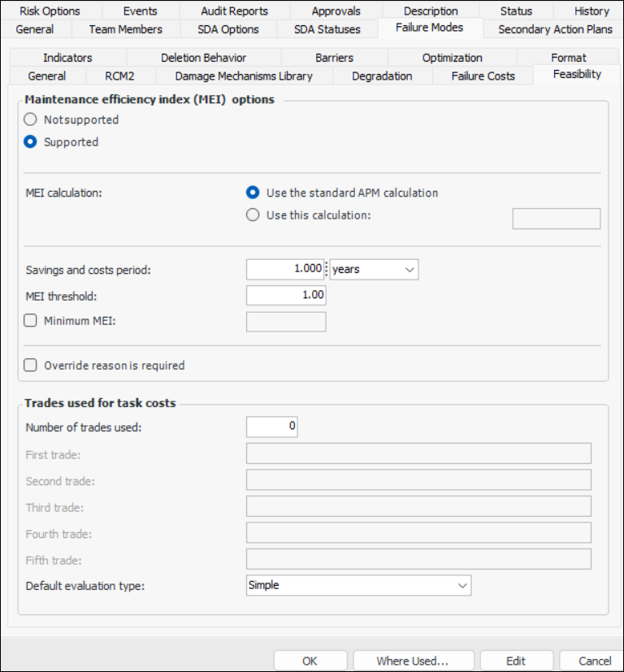Select the Supported MEI option
Screen dimensions: 624x672
point(31,142)
